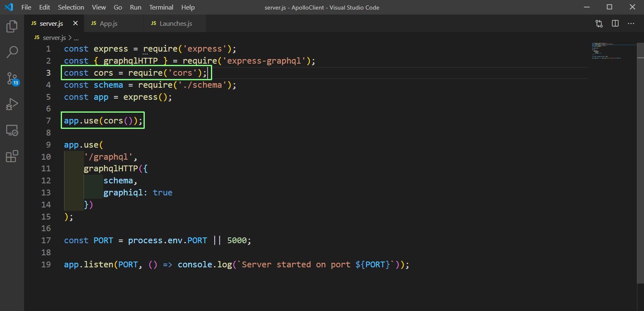The image size is (644, 311).
Task: Close the VS Code window
Action: tap(632, 7)
